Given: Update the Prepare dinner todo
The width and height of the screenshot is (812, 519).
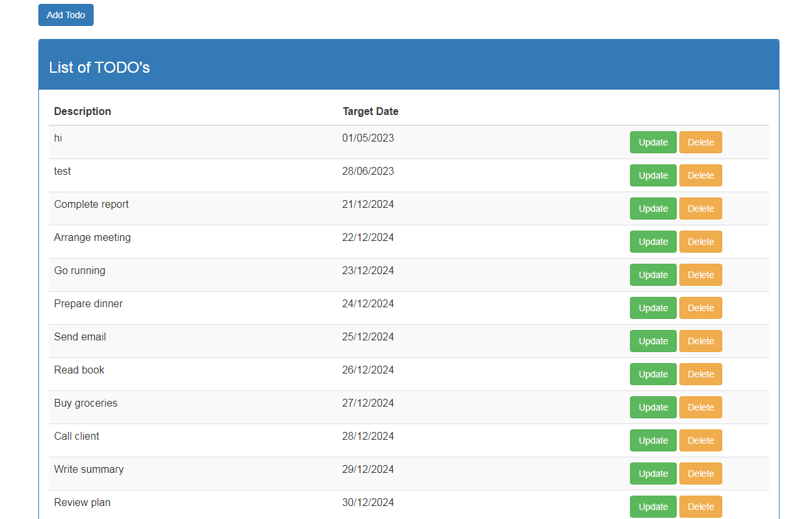Looking at the screenshot, I should point(653,308).
